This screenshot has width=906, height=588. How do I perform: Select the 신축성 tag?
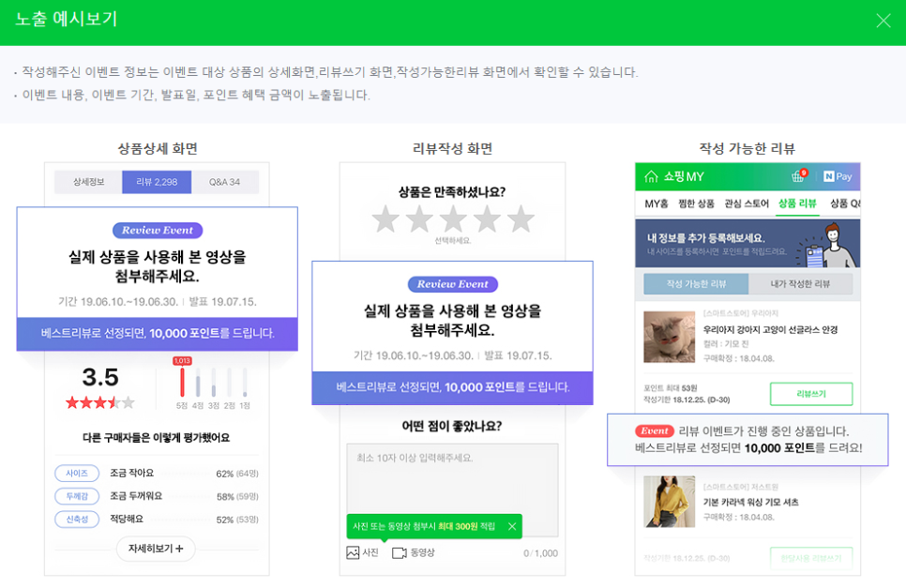[x=77, y=520]
